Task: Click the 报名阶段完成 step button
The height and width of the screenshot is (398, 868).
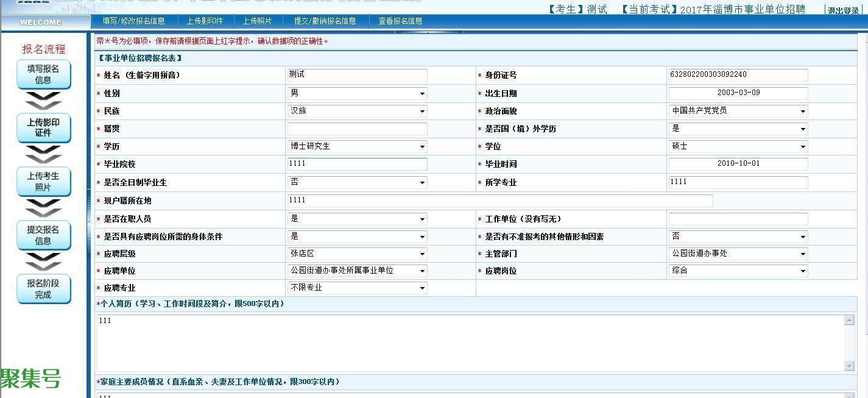Action: pos(43,288)
